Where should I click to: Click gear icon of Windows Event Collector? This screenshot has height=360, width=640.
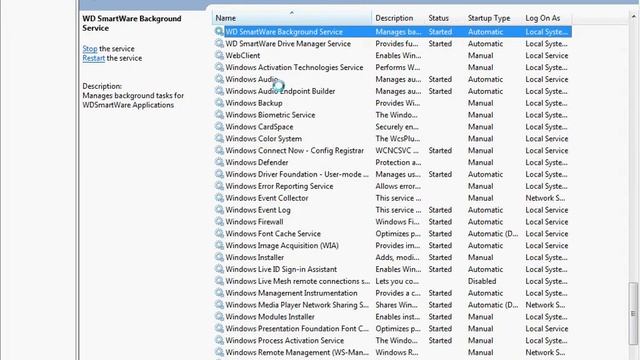click(x=219, y=198)
